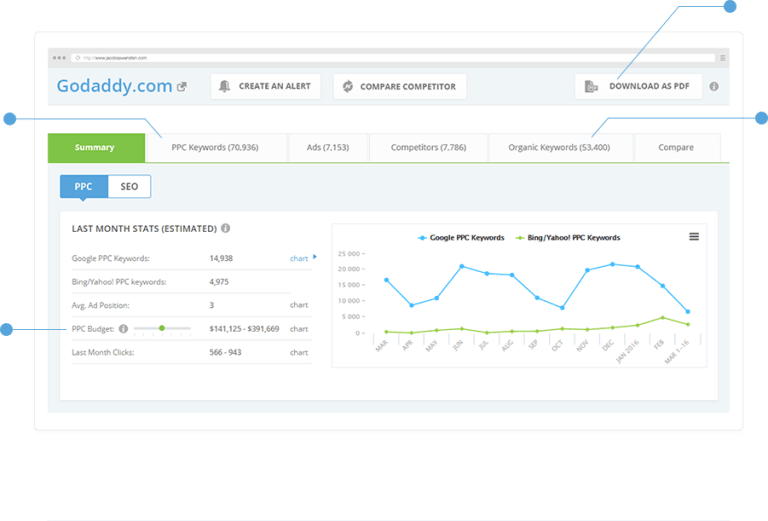Show info icon beside PPC Budget
This screenshot has height=521, width=768.
coord(123,329)
